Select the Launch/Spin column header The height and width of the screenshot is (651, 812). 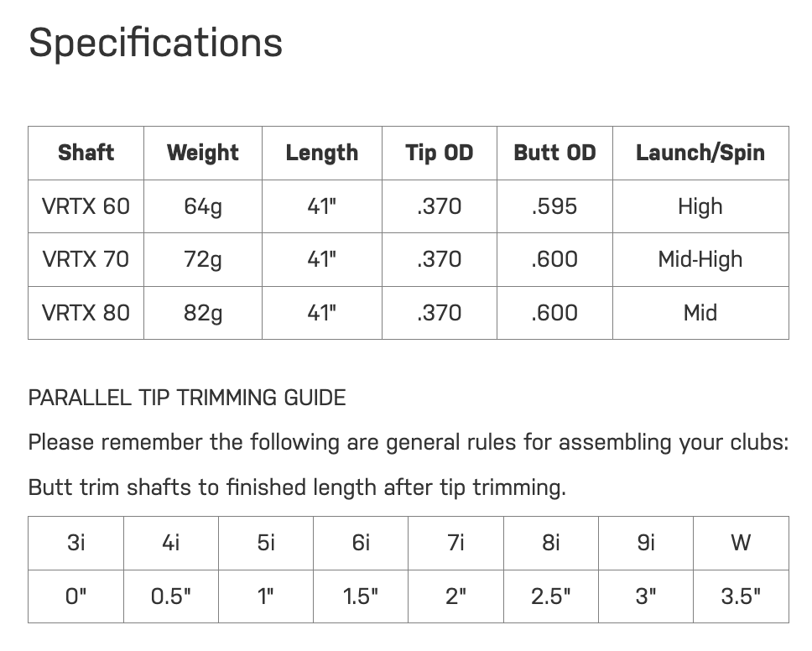(x=700, y=153)
